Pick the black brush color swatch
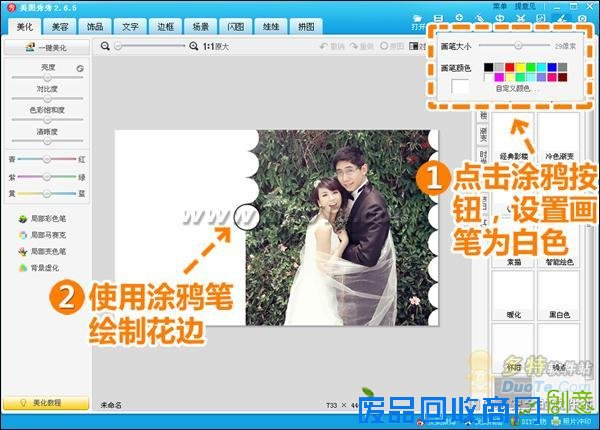This screenshot has width=600, height=430. [488, 67]
